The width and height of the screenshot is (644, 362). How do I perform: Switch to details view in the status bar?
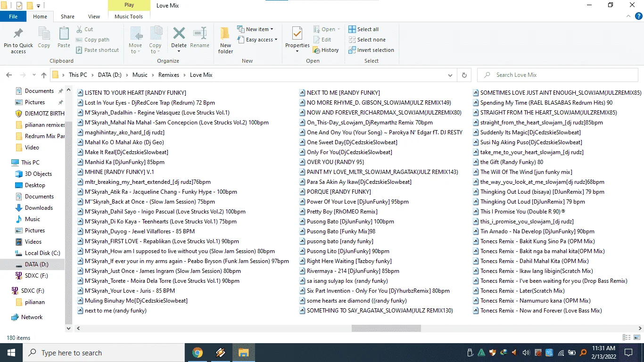tap(627, 337)
